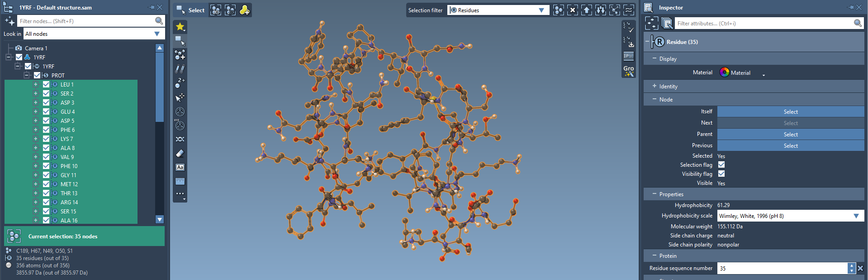Select the Camera 1 node
Image resolution: width=868 pixels, height=280 pixels.
36,48
